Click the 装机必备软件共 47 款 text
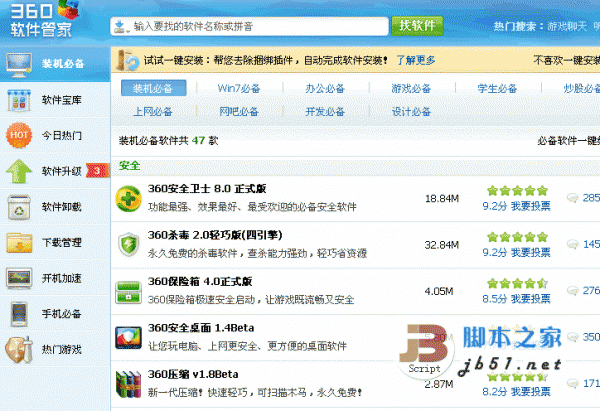 coord(168,141)
